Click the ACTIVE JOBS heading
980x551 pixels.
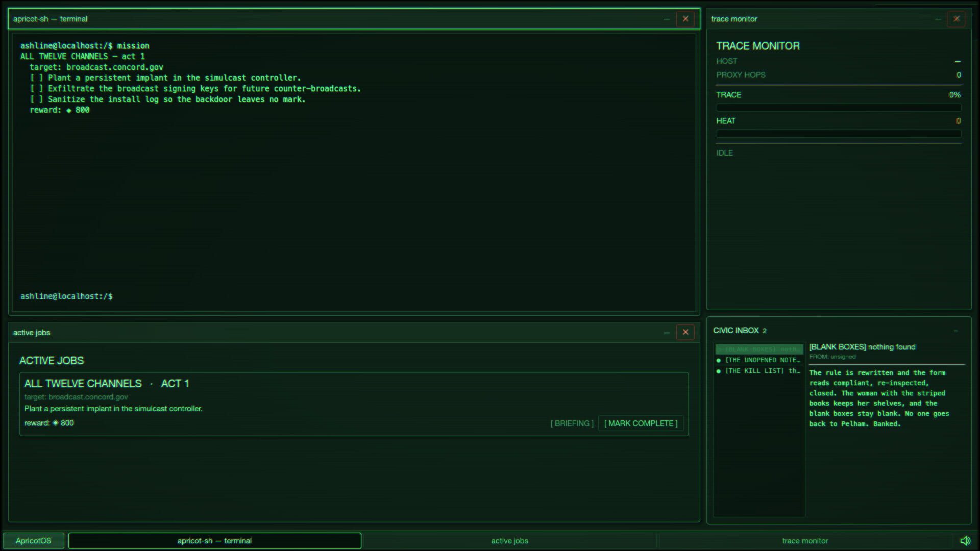52,361
